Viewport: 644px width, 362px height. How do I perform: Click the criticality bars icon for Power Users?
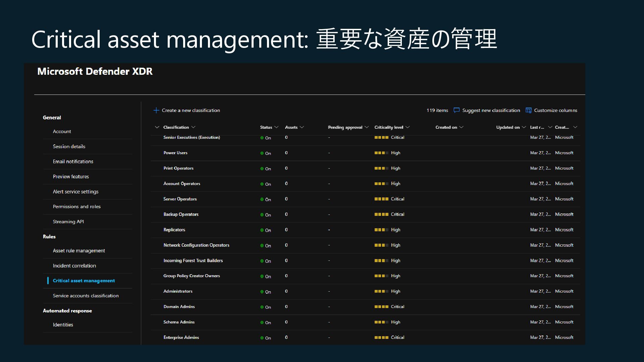381,153
